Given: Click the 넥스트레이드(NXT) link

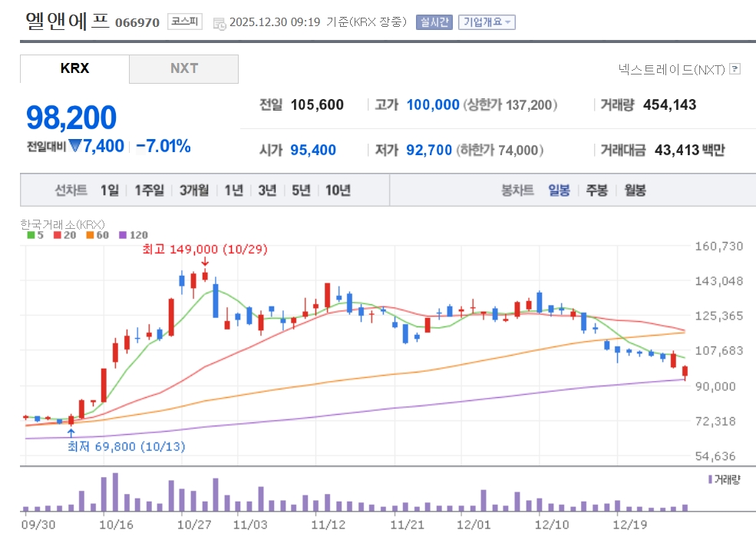Looking at the screenshot, I should 671,69.
